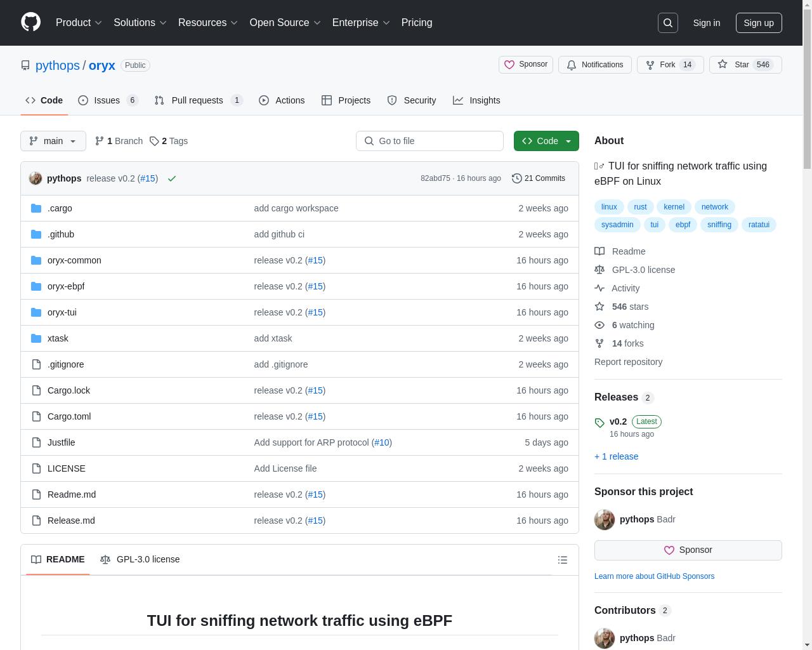Open the Pull requests tab
Viewport: 812px width, 650px height.
point(199,100)
